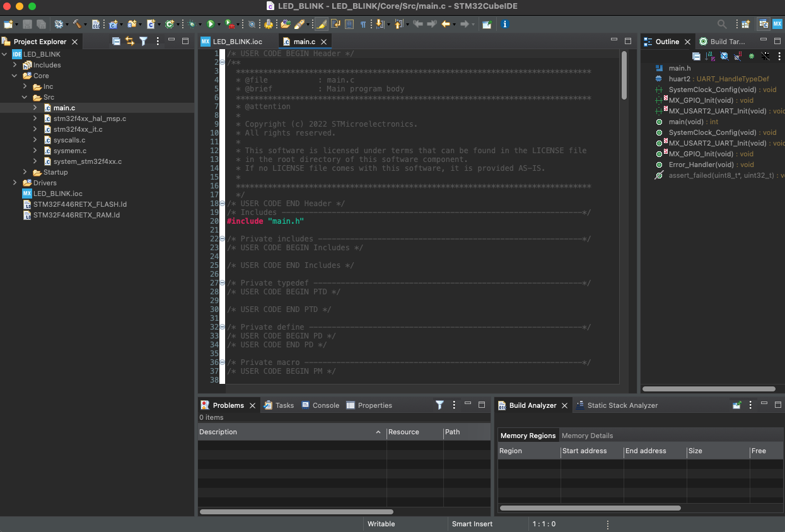Click the New file icon at toolbar start

tap(8, 24)
